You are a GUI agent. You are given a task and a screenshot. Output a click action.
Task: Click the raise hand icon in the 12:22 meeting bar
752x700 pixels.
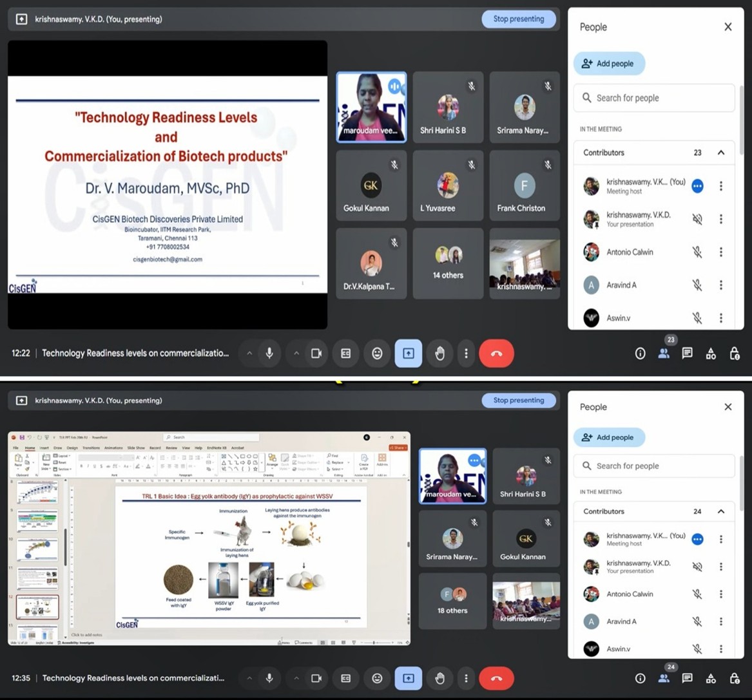pyautogui.click(x=440, y=354)
